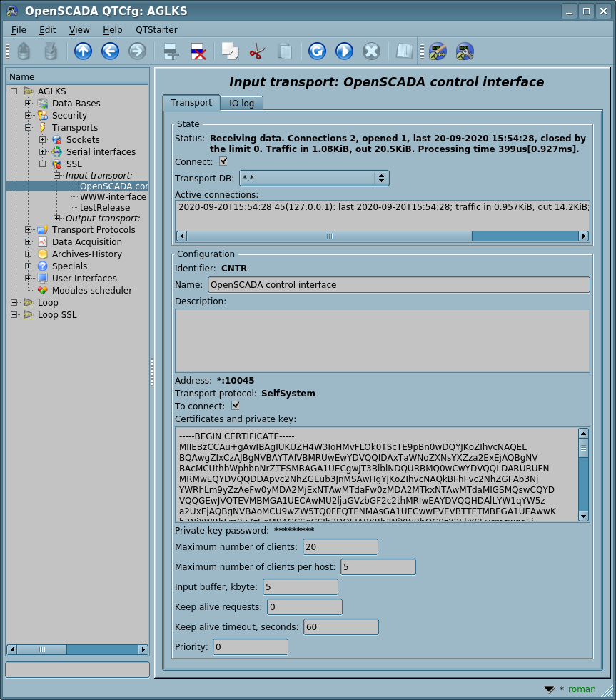The image size is (616, 700).
Task: Open the File menu
Action: (x=19, y=30)
